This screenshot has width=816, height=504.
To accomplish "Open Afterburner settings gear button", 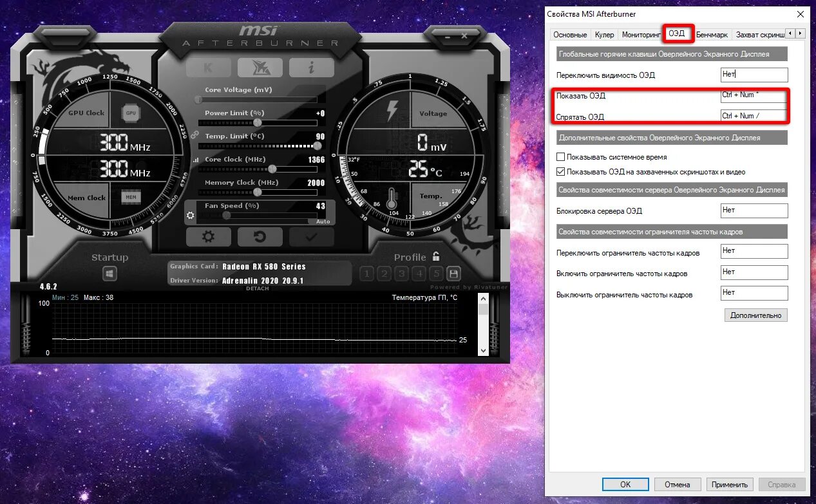I will tap(209, 237).
